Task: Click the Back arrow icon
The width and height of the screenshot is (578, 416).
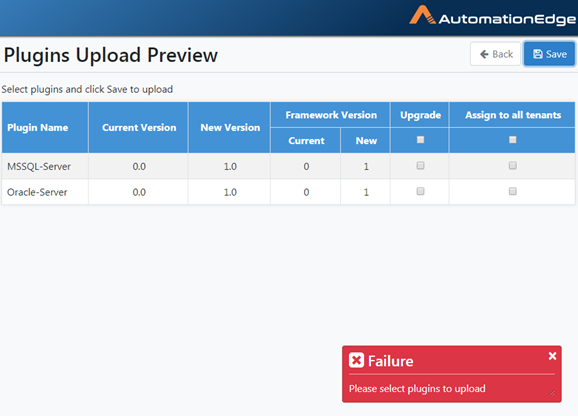Action: point(484,54)
